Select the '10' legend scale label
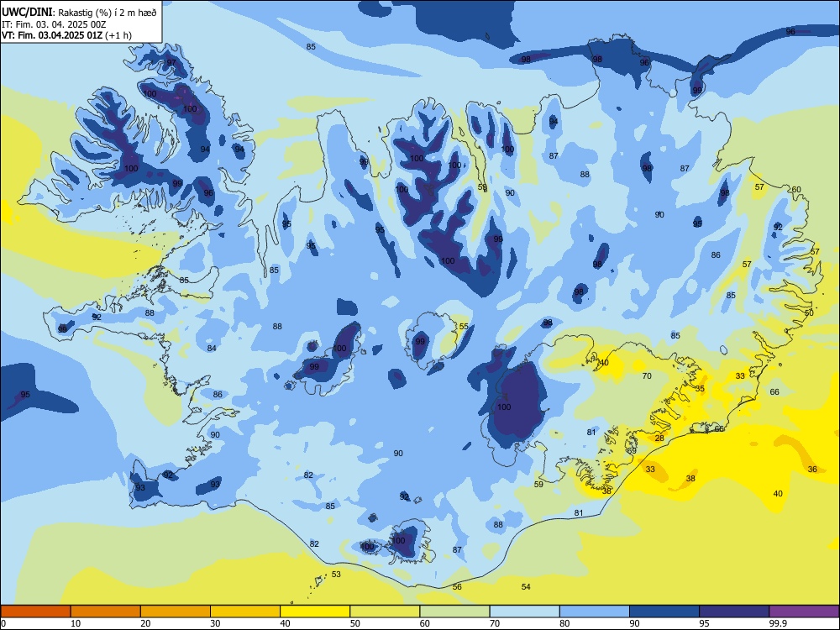This screenshot has width=840, height=630. [x=76, y=623]
